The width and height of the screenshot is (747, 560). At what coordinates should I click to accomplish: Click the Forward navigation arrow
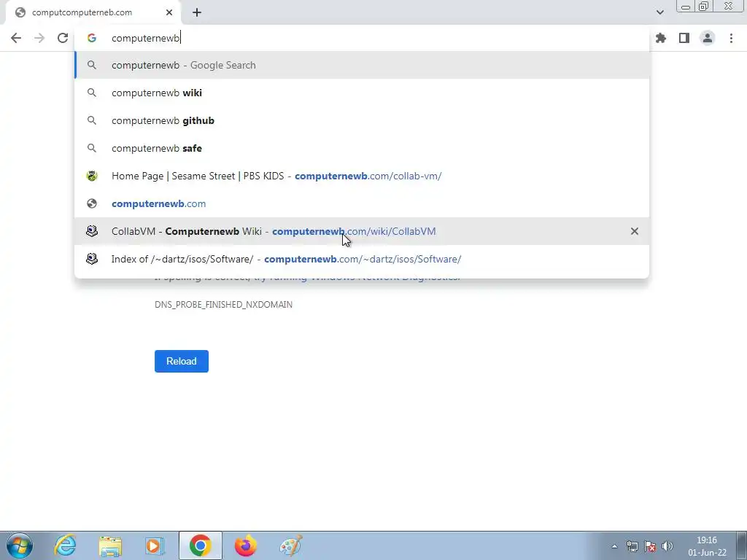[x=39, y=38]
